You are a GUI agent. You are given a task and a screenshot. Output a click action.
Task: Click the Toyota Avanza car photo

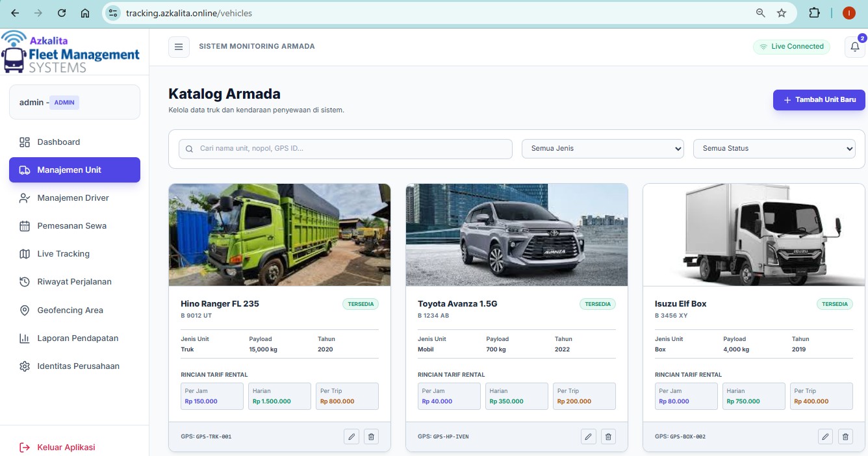pyautogui.click(x=517, y=234)
